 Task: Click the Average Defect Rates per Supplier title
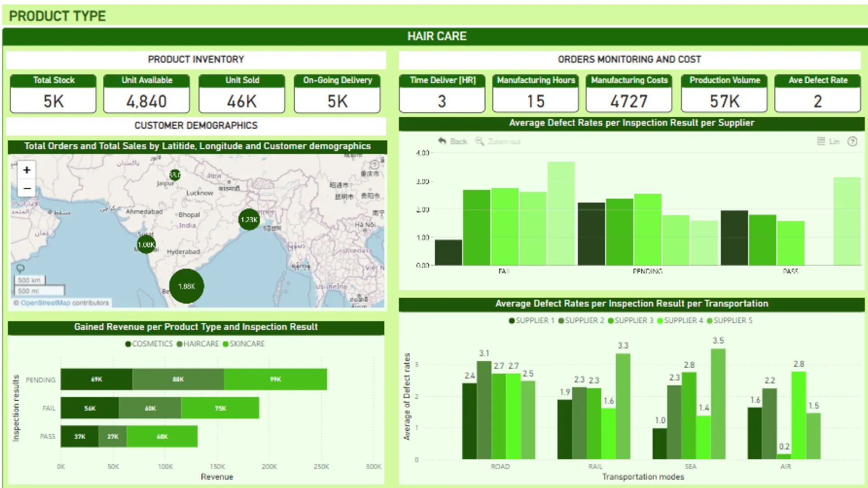point(632,123)
